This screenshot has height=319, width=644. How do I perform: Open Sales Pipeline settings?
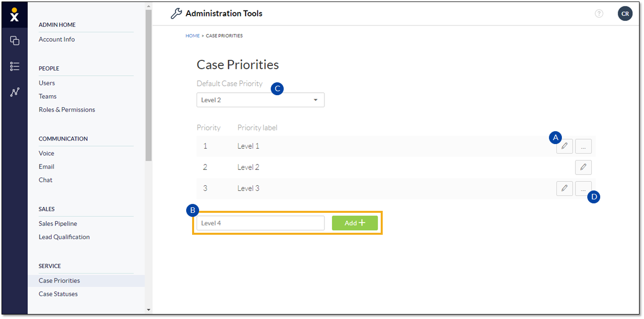58,224
